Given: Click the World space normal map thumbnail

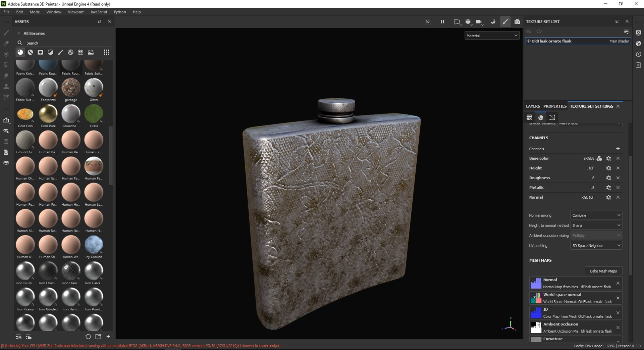Looking at the screenshot, I should point(536,298).
